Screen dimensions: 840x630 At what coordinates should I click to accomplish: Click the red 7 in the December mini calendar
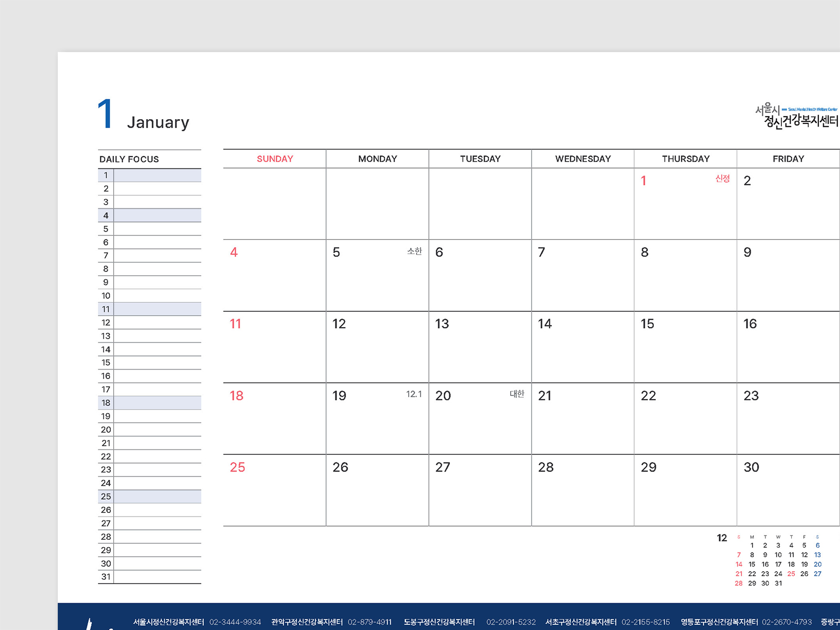(x=739, y=555)
